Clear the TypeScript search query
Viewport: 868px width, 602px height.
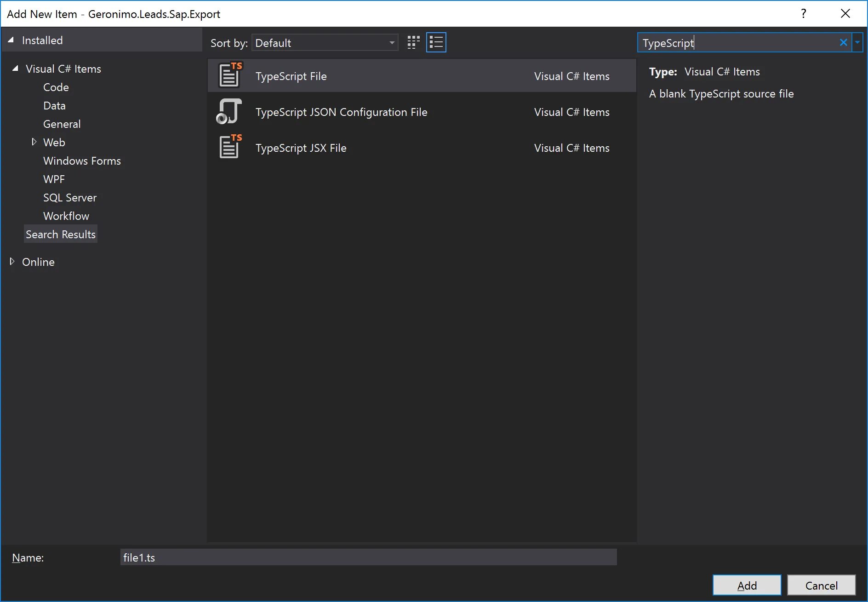[x=844, y=42]
